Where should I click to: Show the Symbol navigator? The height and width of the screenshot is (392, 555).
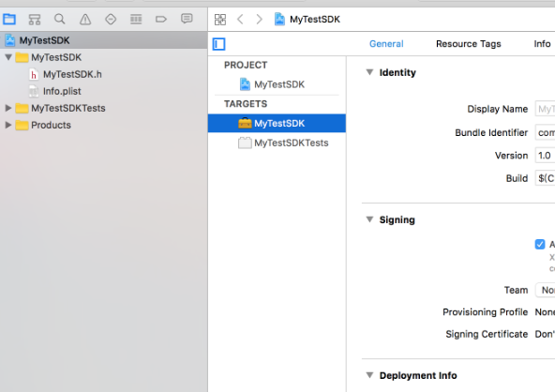35,19
